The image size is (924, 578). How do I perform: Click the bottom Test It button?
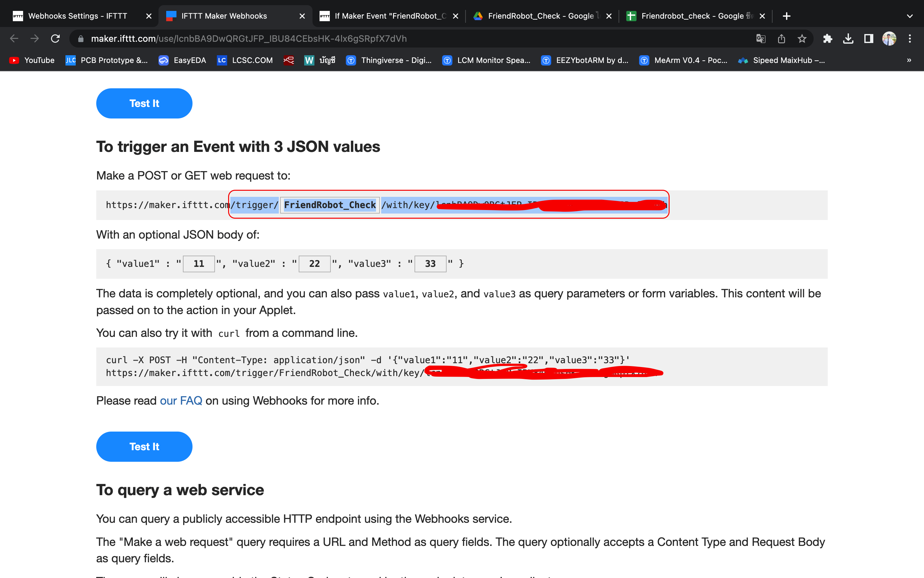click(x=144, y=446)
